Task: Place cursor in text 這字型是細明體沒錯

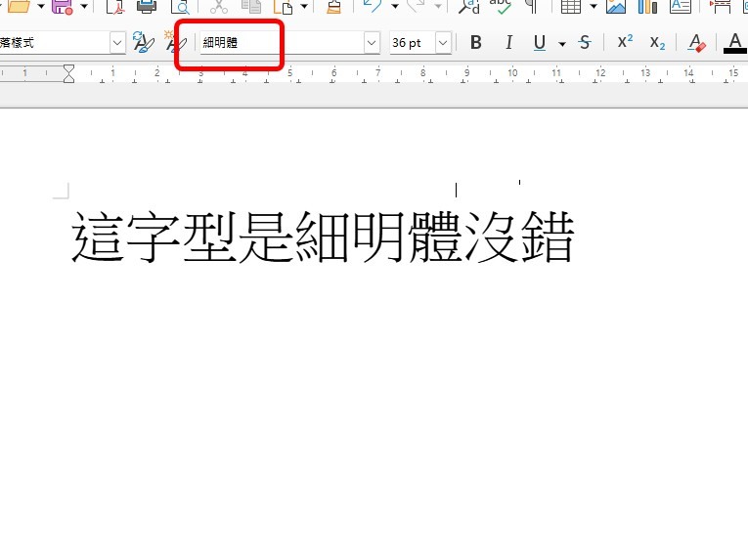Action: coord(323,237)
